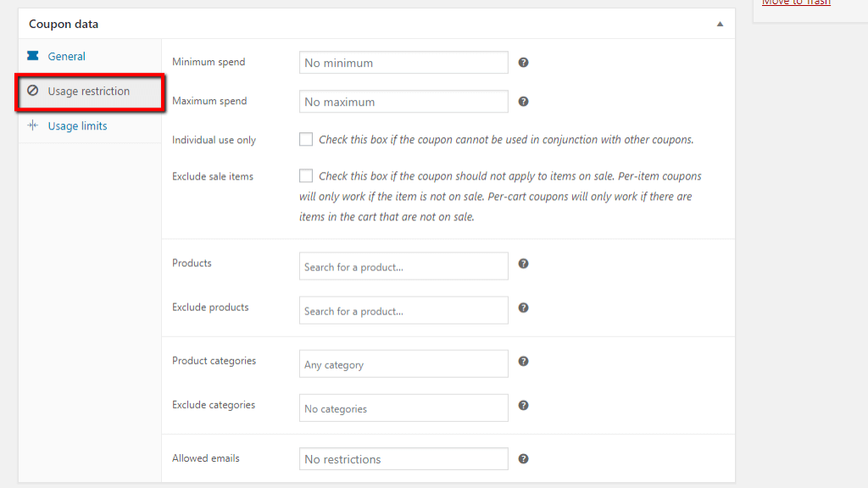868x488 pixels.
Task: Click the Product categories label
Action: click(x=214, y=361)
